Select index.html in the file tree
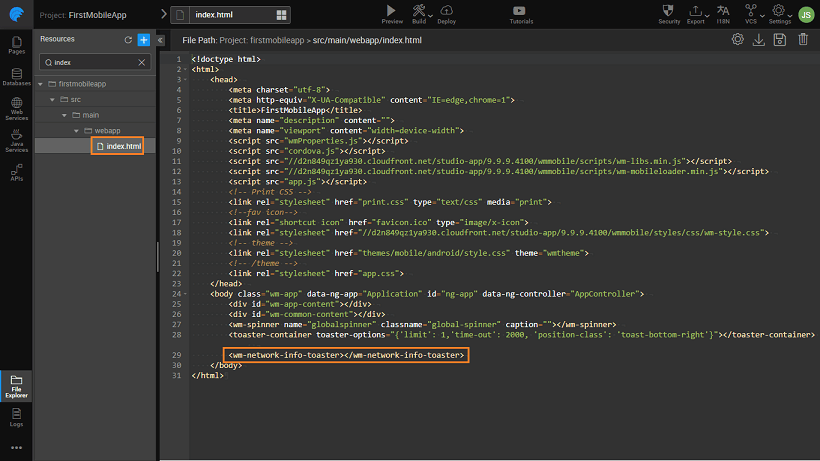Screen dimensions: 820x461 [x=118, y=146]
